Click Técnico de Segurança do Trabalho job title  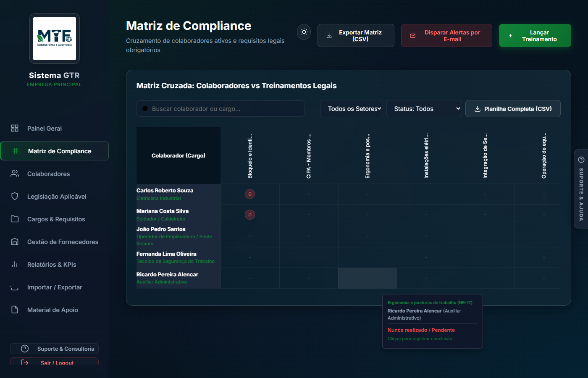tap(176, 261)
